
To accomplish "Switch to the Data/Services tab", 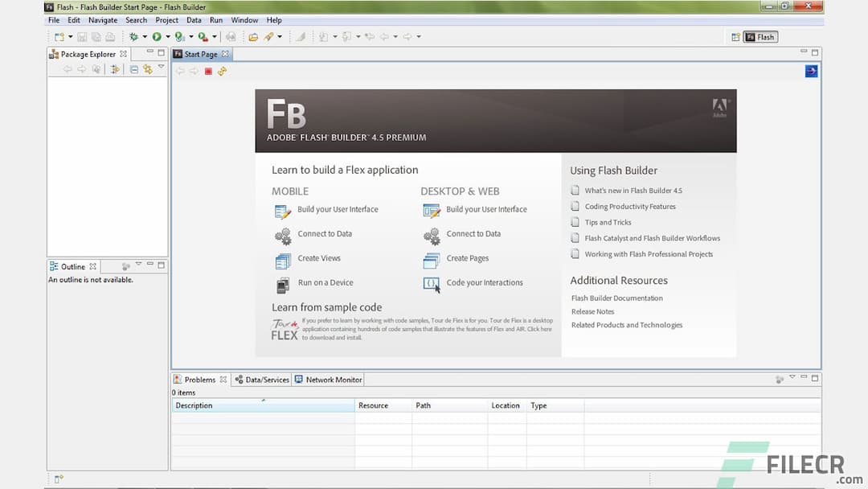I will [x=267, y=379].
